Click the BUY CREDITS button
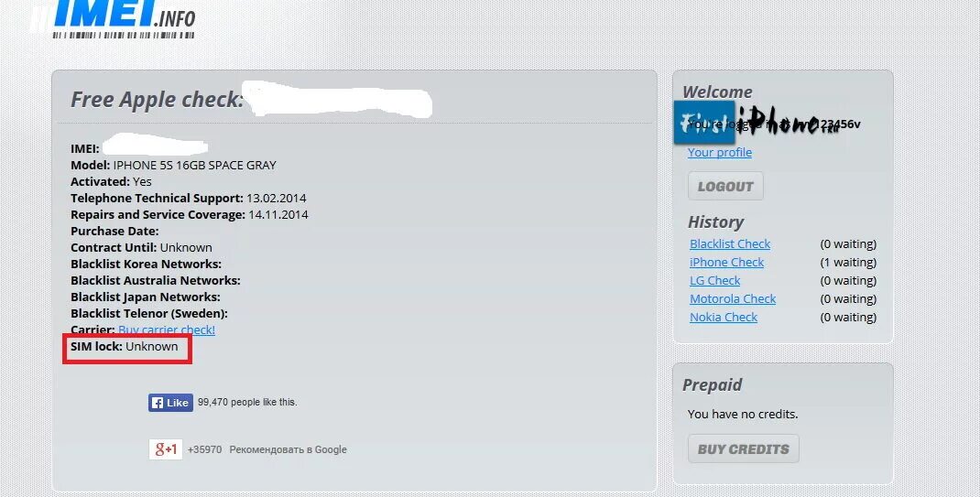 743,448
